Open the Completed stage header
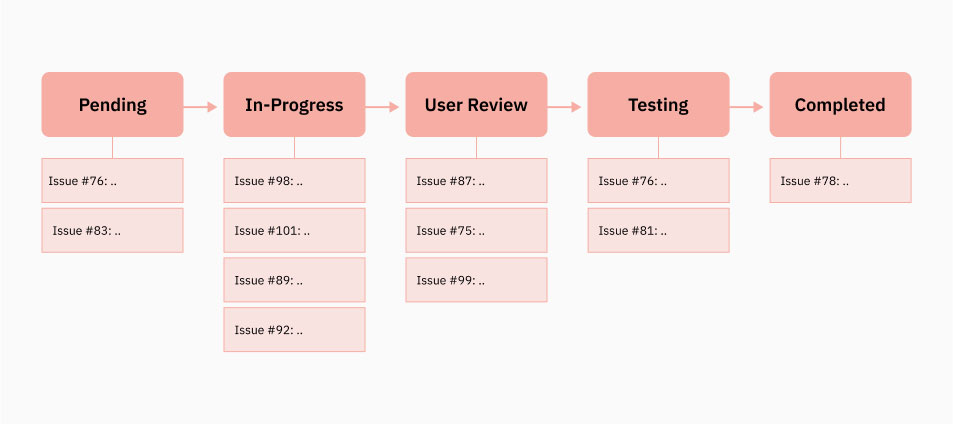The height and width of the screenshot is (424, 953). [x=841, y=104]
